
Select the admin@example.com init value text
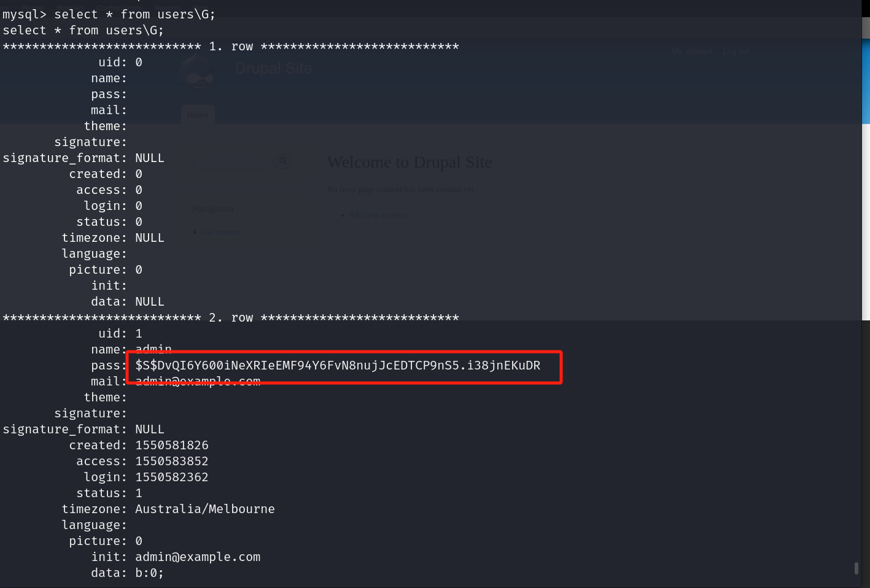197,557
